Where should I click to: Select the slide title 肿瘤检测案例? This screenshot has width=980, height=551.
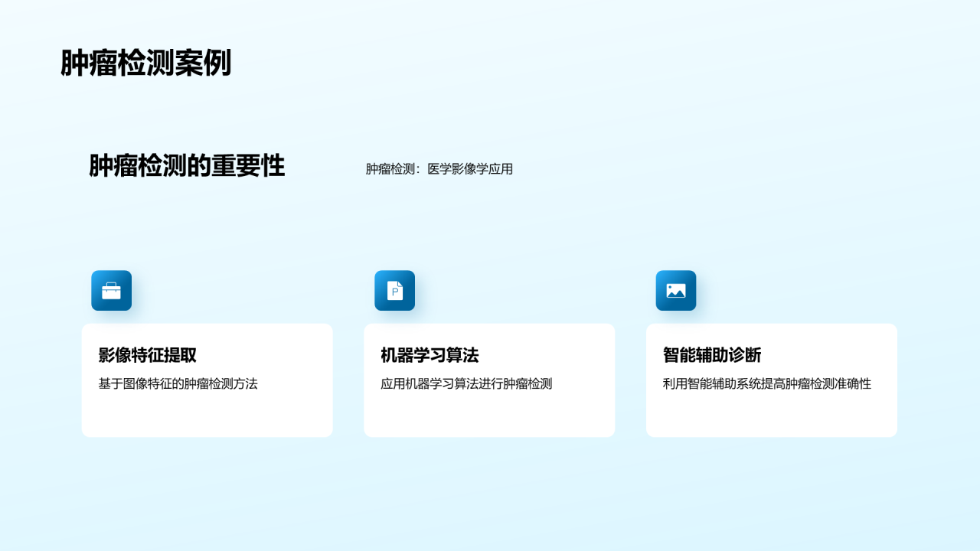click(145, 64)
